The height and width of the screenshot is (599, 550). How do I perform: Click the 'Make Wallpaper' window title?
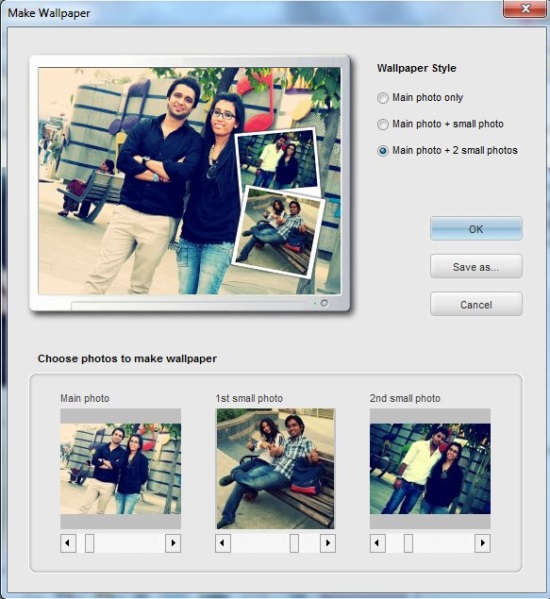(x=49, y=13)
